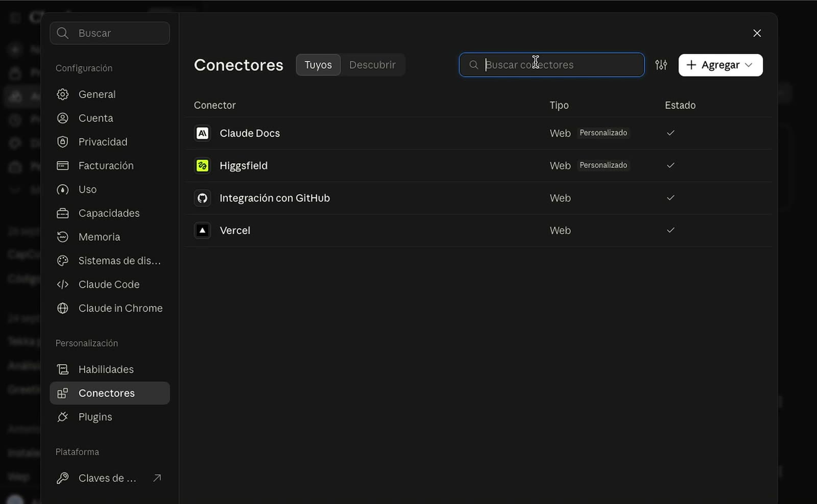Click the Capacidades briefcase icon
This screenshot has height=504, width=817.
[62, 213]
